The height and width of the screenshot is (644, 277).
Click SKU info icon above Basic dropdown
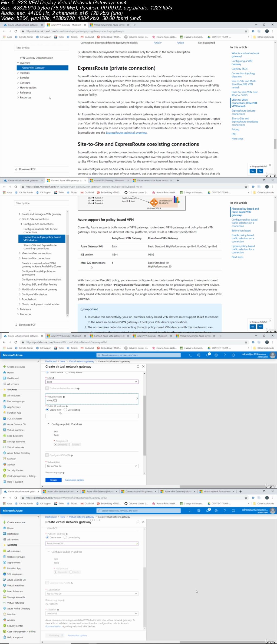[x=53, y=378]
